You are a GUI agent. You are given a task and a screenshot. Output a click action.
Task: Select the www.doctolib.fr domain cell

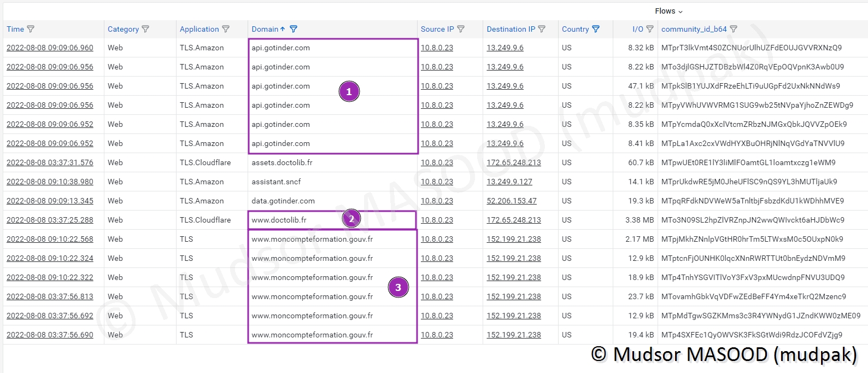(279, 220)
